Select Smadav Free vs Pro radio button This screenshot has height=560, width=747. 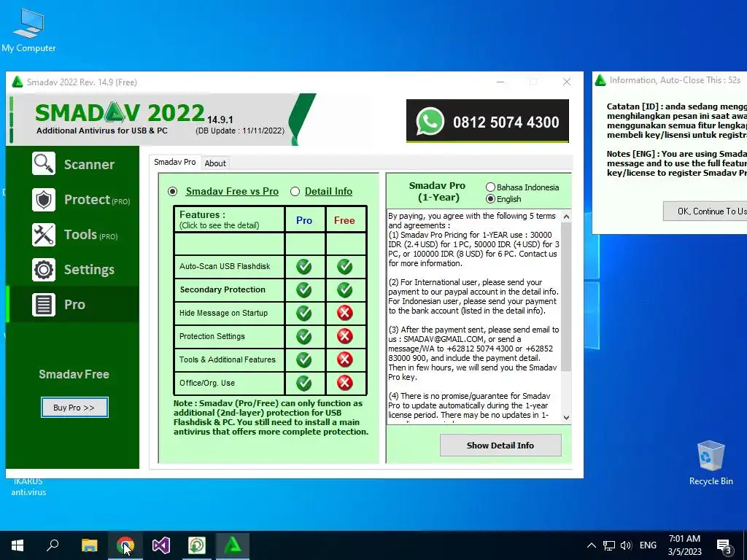tap(172, 192)
